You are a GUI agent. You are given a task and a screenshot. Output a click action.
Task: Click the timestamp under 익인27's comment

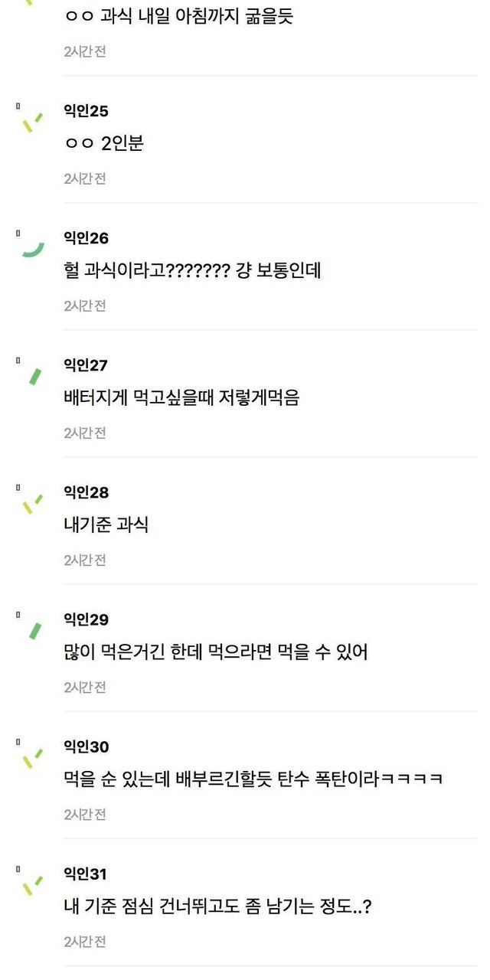point(84,433)
